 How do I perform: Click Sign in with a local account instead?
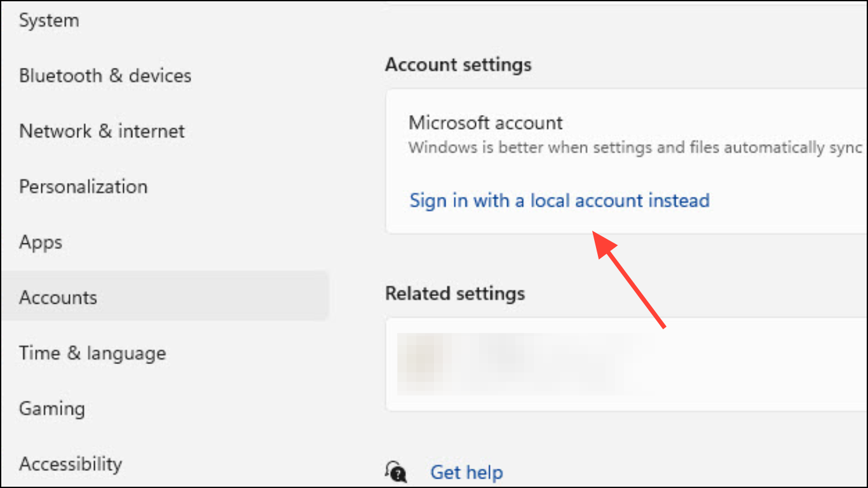coord(559,201)
